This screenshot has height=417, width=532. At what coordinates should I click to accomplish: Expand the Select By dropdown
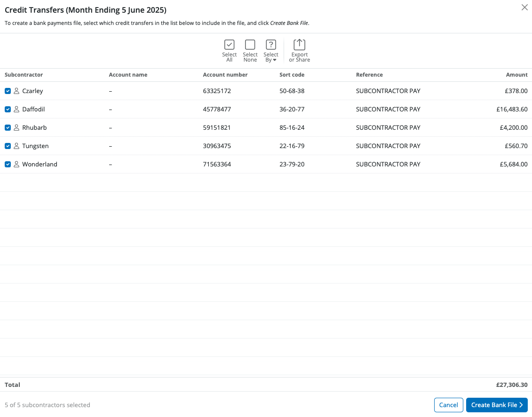pos(271,50)
